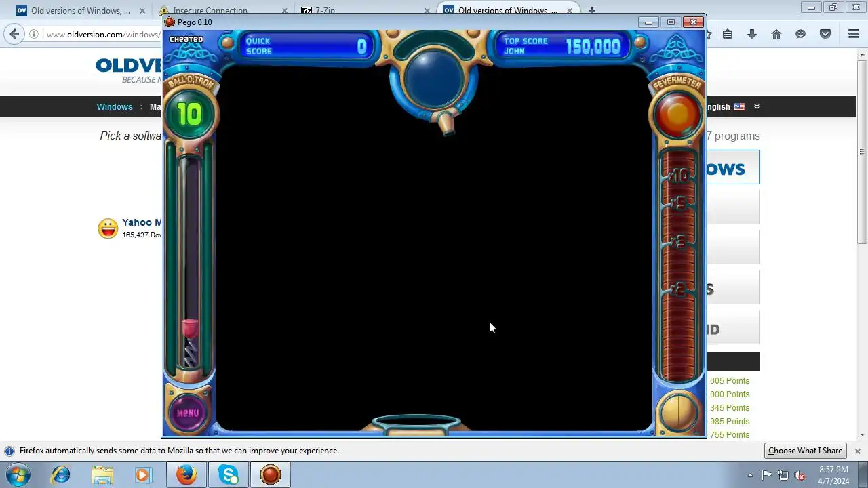Click the Pocket icon in Firefox toolbar
The width and height of the screenshot is (868, 488).
point(825,34)
